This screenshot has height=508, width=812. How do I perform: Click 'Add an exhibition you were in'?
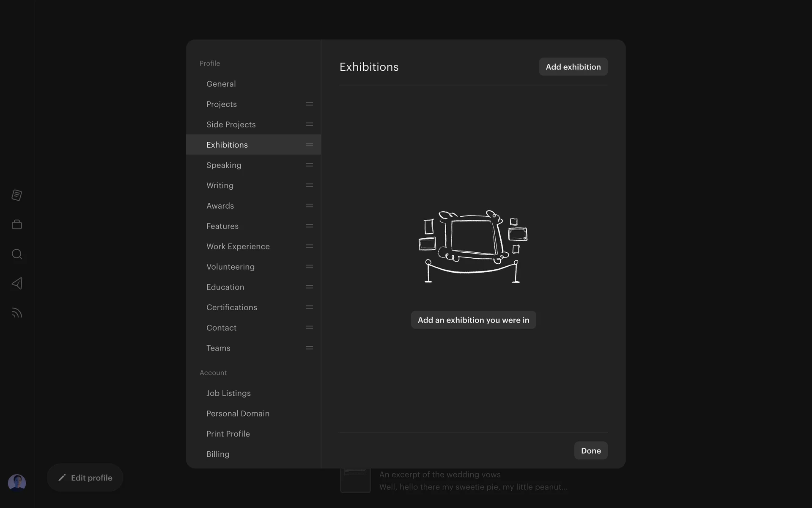(x=473, y=320)
